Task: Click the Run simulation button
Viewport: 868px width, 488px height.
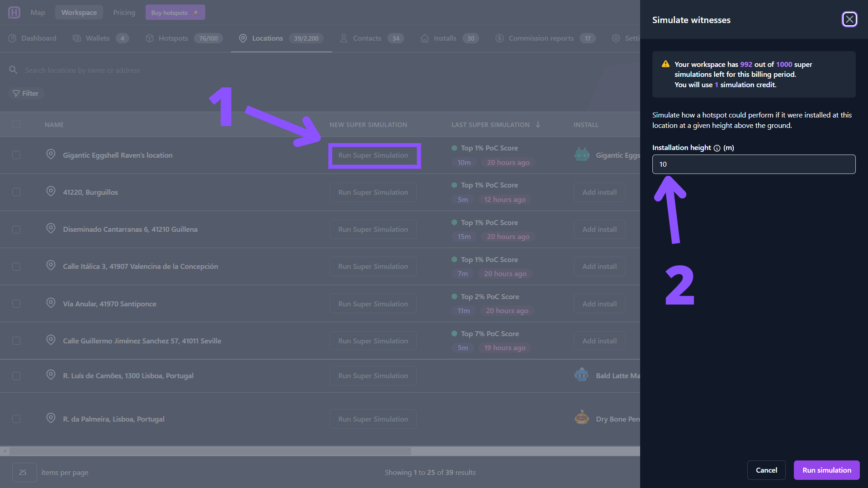Action: pyautogui.click(x=826, y=470)
